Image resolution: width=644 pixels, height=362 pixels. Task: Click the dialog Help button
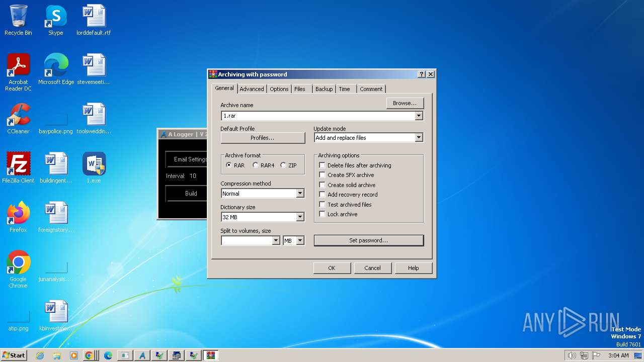(x=414, y=268)
